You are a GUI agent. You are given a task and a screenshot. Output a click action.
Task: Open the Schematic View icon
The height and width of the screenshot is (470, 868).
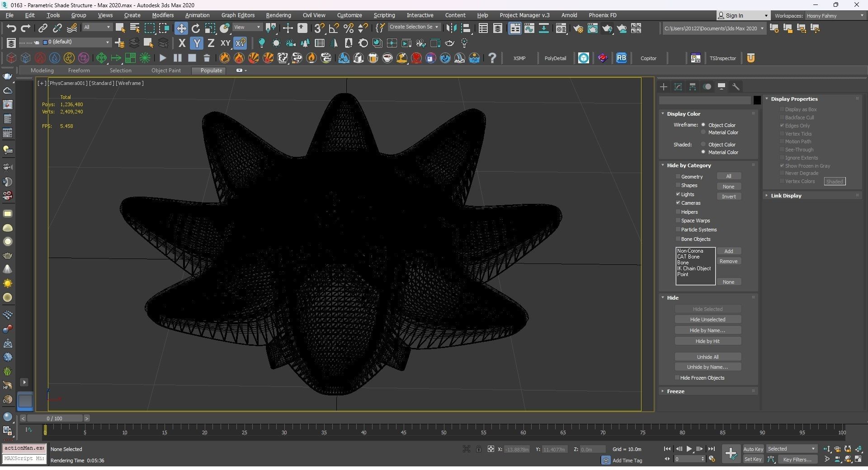click(544, 28)
